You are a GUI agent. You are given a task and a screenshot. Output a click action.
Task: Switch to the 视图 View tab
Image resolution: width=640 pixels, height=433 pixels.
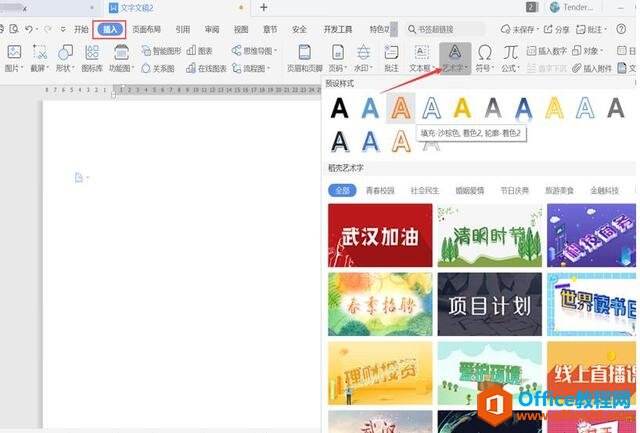click(x=241, y=29)
